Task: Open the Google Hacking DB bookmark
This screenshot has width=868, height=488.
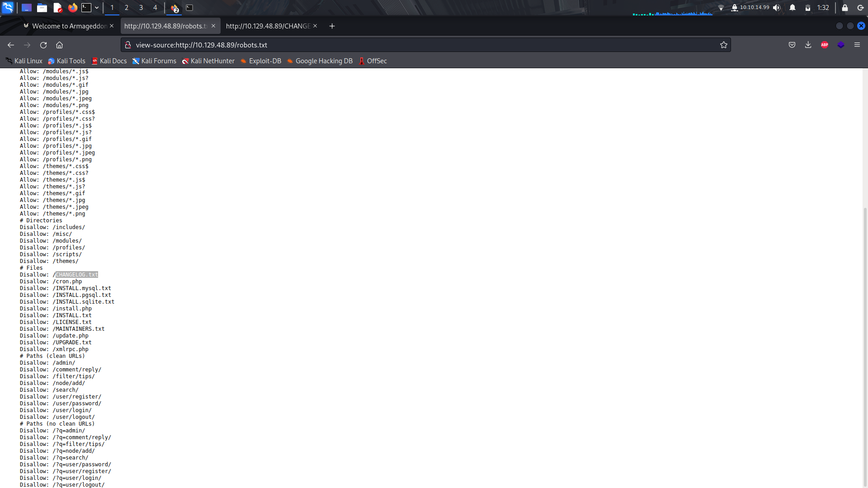Action: coord(320,61)
